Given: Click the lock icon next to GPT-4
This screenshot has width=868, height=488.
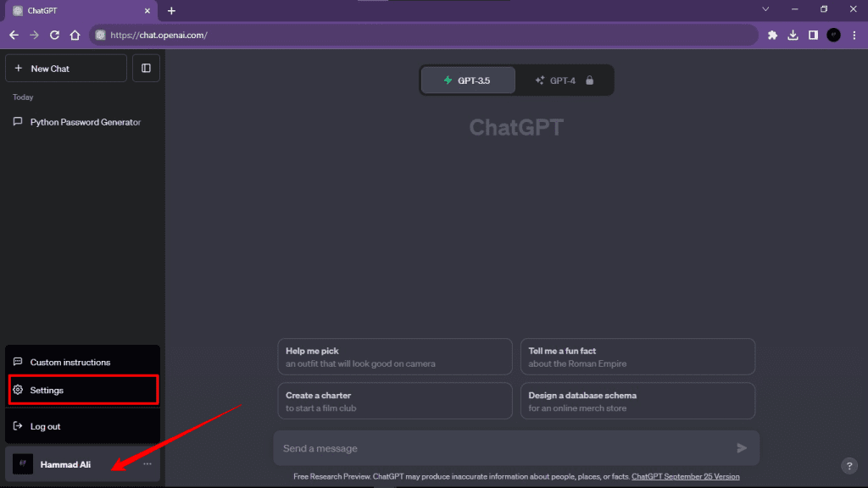Looking at the screenshot, I should pos(590,80).
